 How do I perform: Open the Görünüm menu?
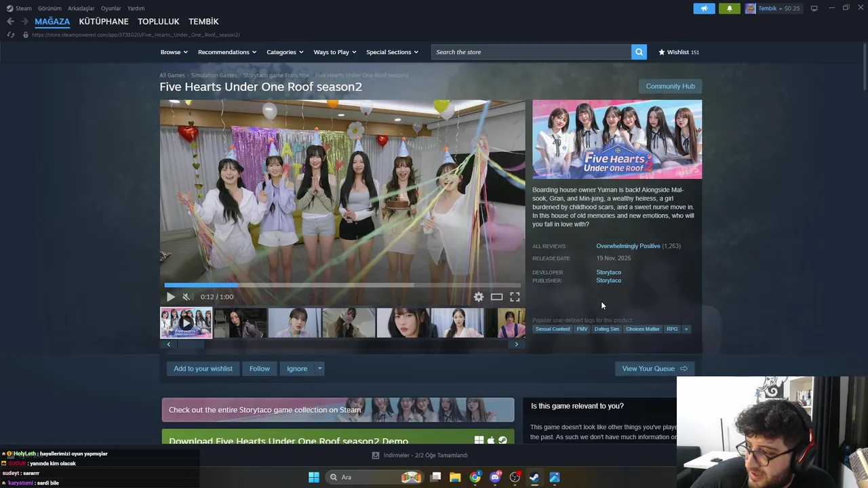point(50,8)
